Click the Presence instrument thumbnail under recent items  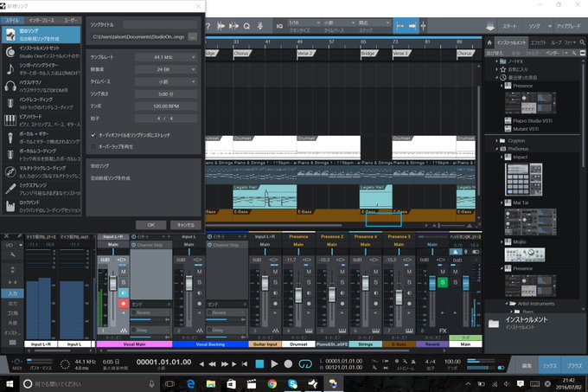pos(530,102)
